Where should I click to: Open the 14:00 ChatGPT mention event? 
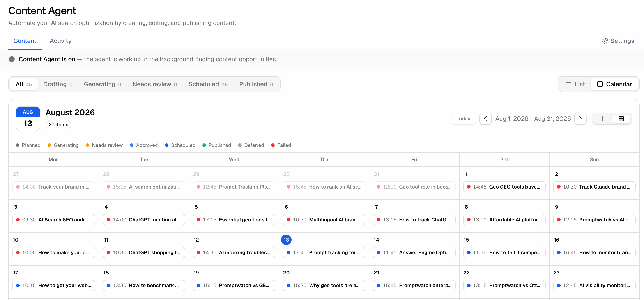point(144,219)
